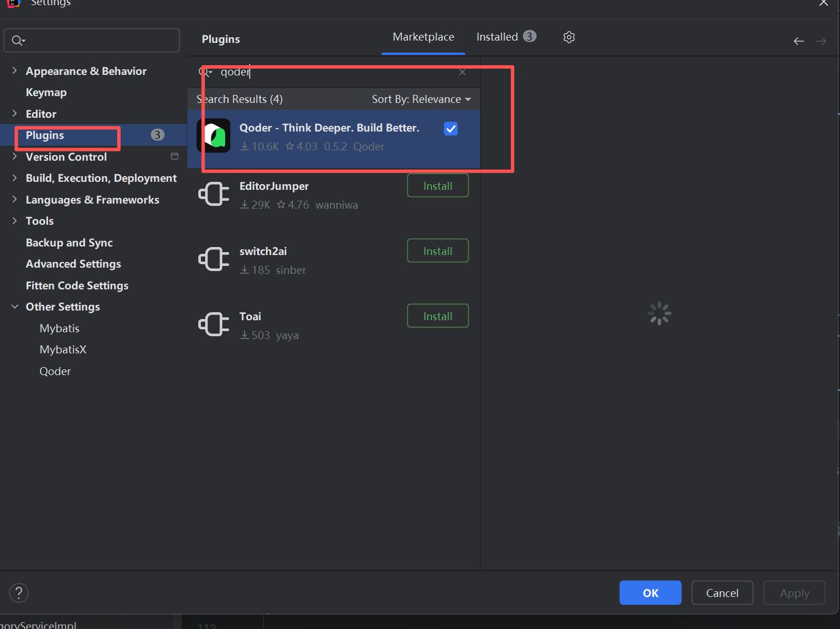Click the wanniwa vendor label
840x629 pixels.
(337, 205)
